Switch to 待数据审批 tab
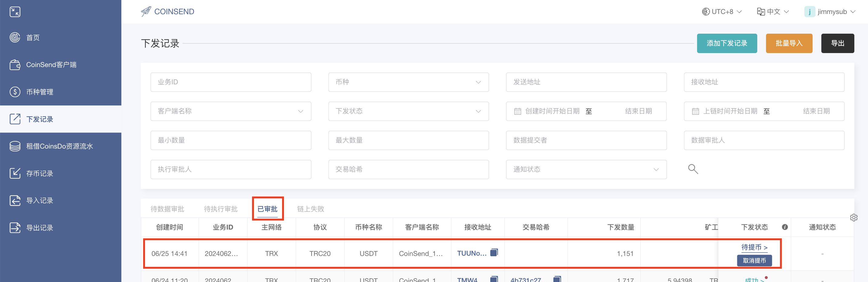 pyautogui.click(x=167, y=209)
